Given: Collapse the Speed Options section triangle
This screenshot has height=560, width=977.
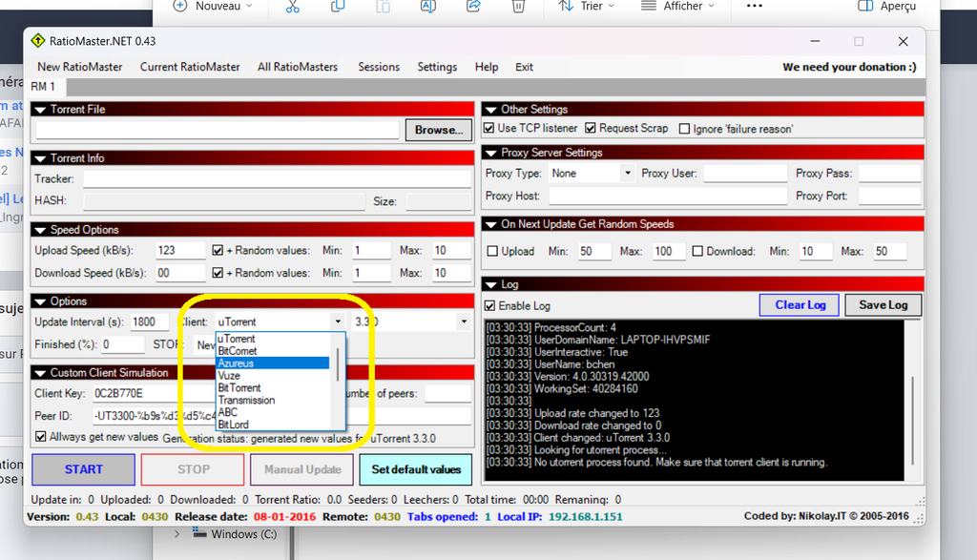Looking at the screenshot, I should pos(40,231).
